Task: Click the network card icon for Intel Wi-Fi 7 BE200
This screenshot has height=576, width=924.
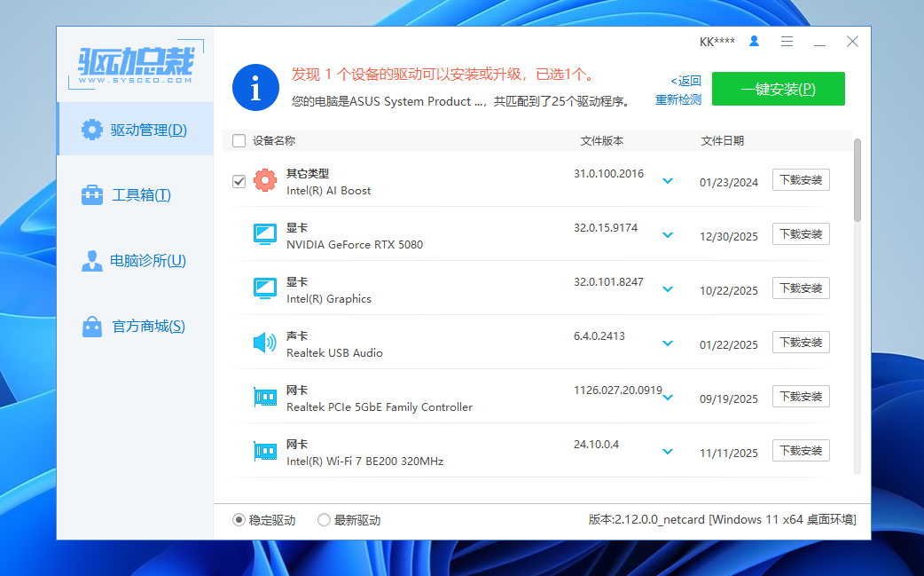Action: [265, 451]
